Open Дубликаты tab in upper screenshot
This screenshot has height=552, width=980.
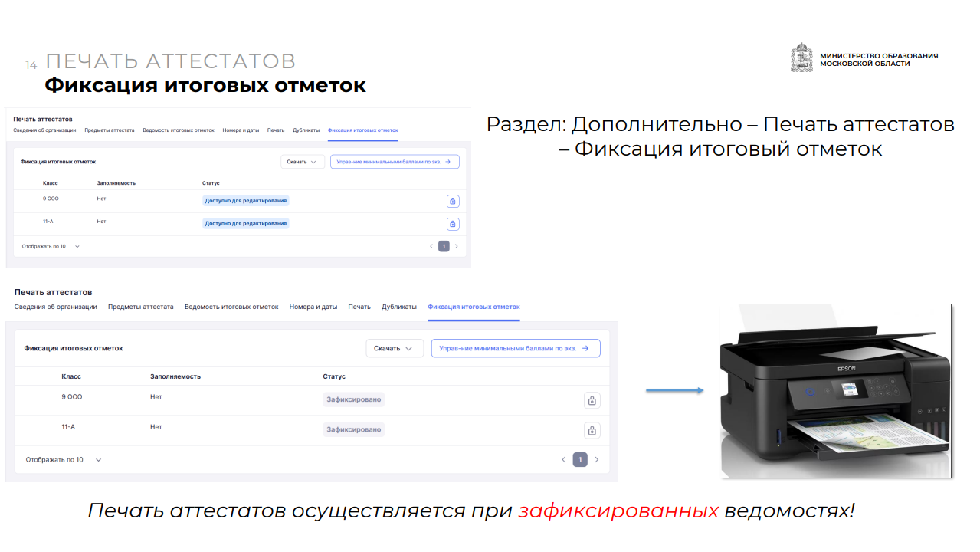[x=306, y=130]
